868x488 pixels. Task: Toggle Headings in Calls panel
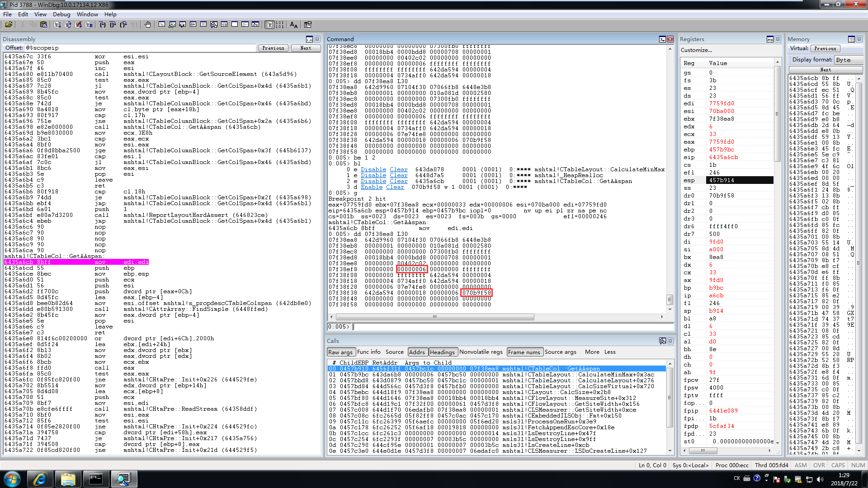tap(442, 352)
